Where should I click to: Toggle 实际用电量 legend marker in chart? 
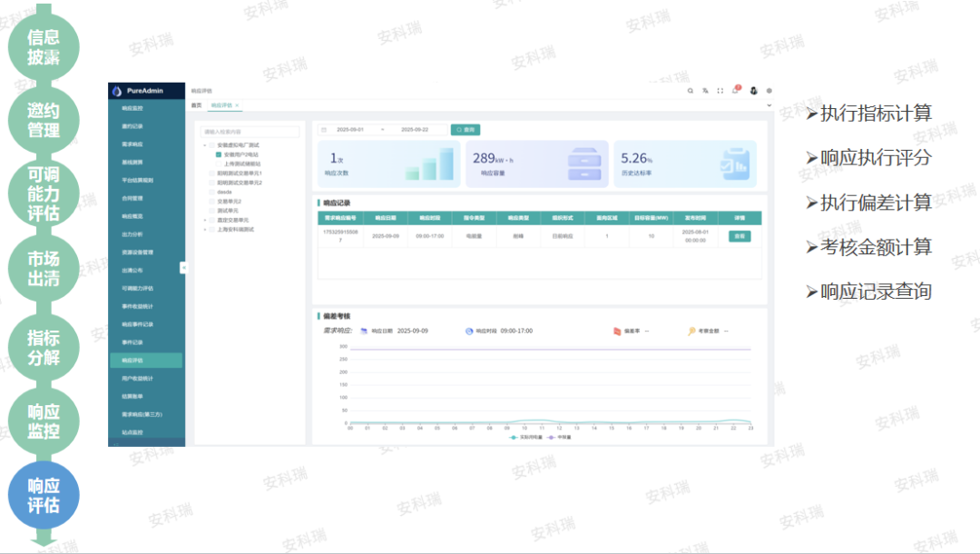[x=514, y=437]
